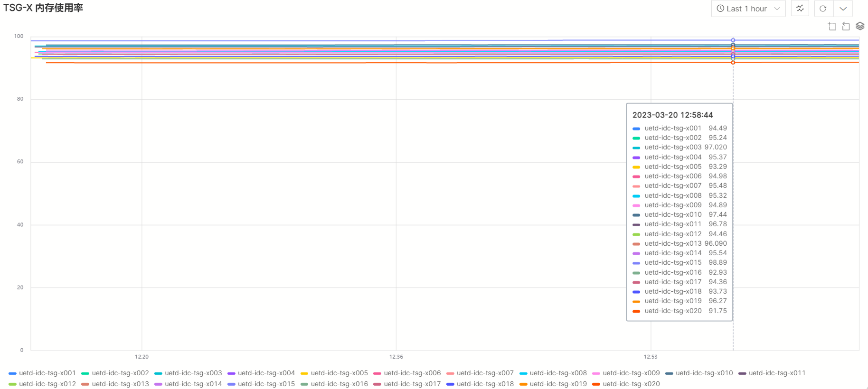Click uetd-idc-tsg-x011 legend label

click(x=777, y=373)
